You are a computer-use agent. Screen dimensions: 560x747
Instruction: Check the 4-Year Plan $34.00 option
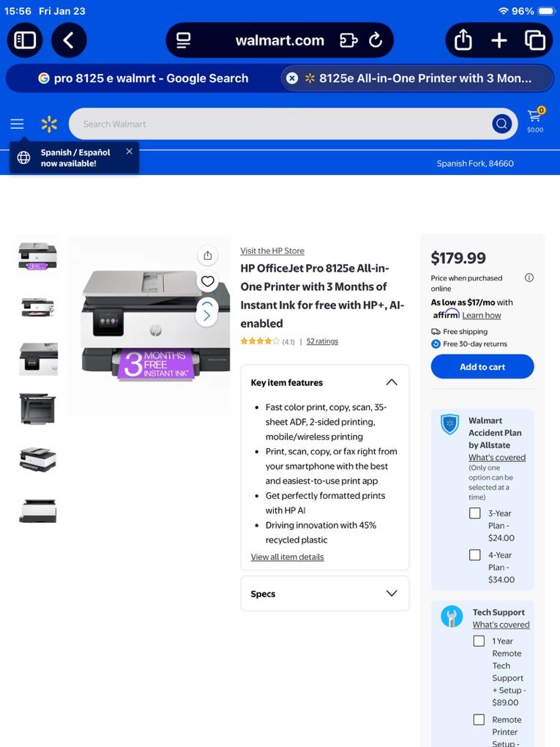coord(475,554)
